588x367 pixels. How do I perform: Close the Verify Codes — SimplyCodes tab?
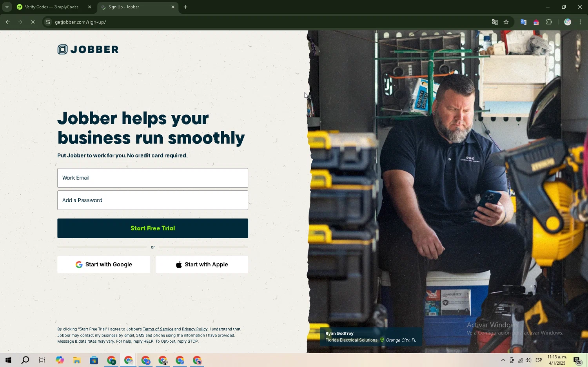coord(89,7)
